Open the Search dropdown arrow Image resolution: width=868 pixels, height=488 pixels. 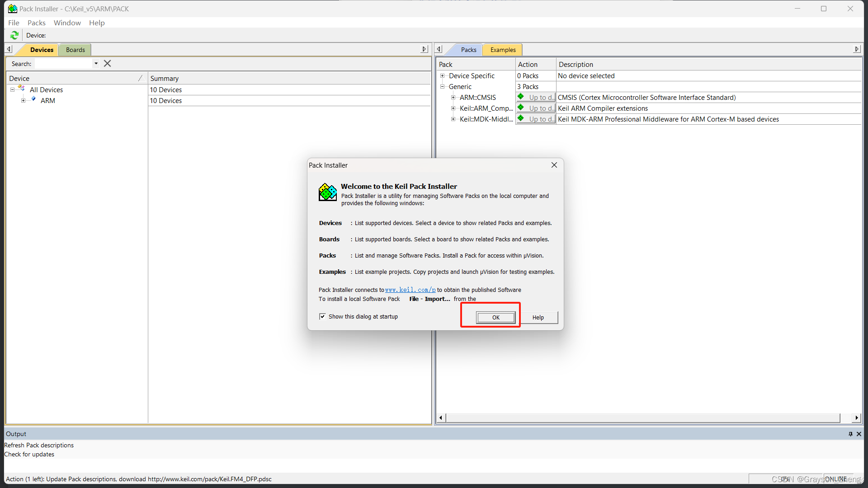pos(96,64)
